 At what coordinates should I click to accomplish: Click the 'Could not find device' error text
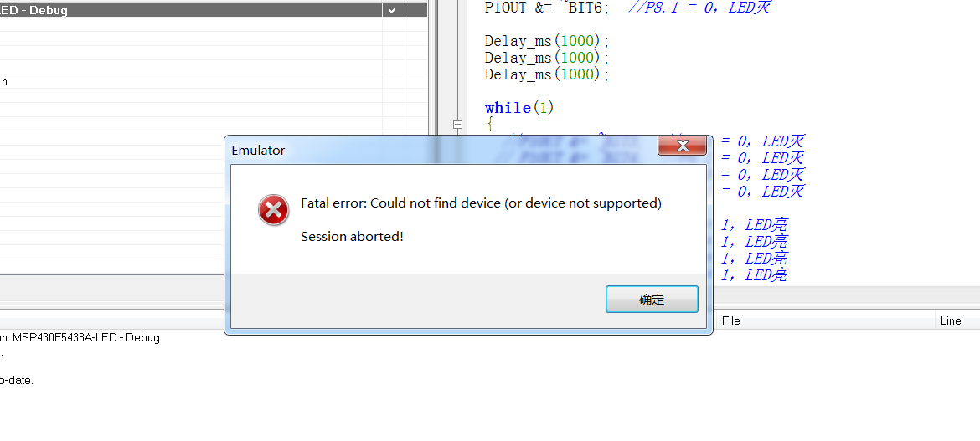pos(481,203)
